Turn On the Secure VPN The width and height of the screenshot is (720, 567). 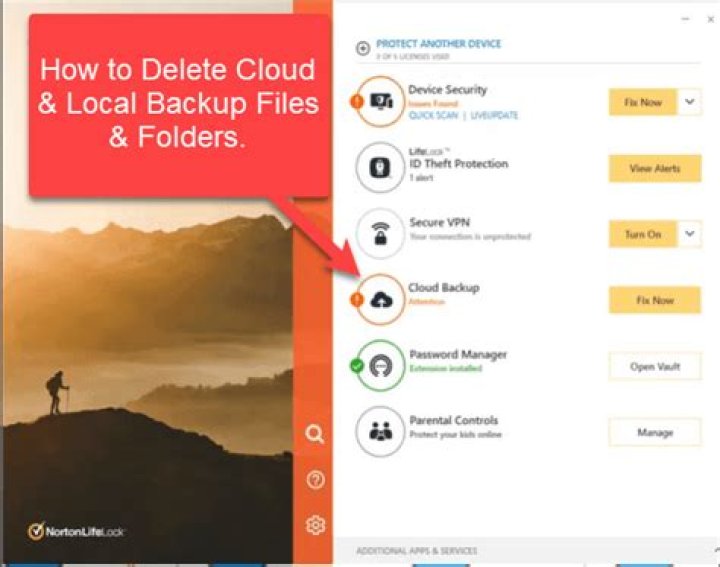click(643, 234)
